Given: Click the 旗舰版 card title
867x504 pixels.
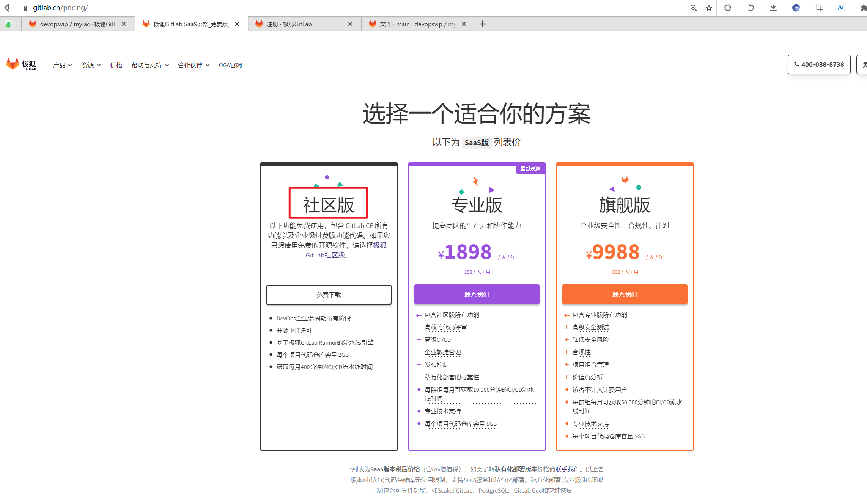Looking at the screenshot, I should coord(625,205).
